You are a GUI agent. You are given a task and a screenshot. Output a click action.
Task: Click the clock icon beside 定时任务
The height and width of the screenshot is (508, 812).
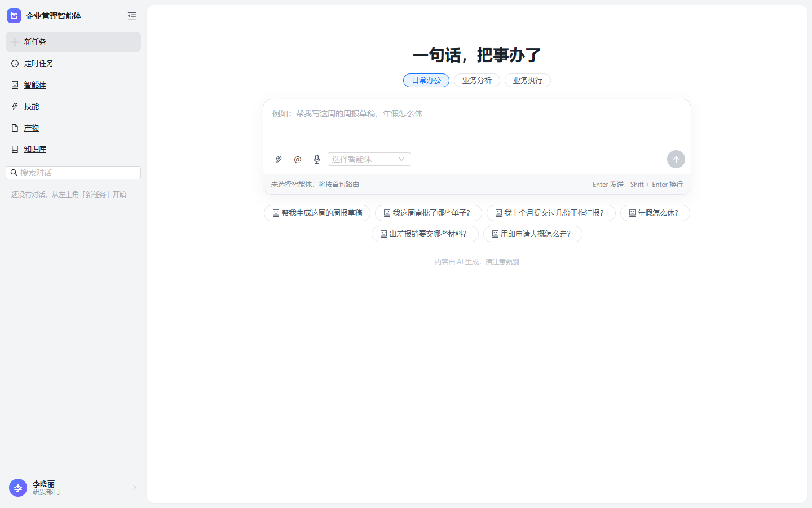pos(15,63)
